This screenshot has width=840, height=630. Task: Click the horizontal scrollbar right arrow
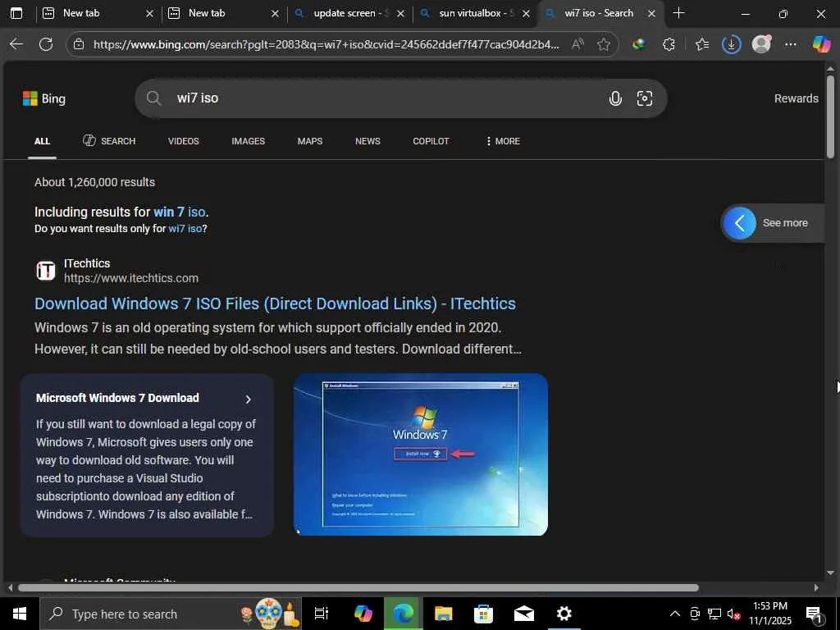pyautogui.click(x=816, y=587)
